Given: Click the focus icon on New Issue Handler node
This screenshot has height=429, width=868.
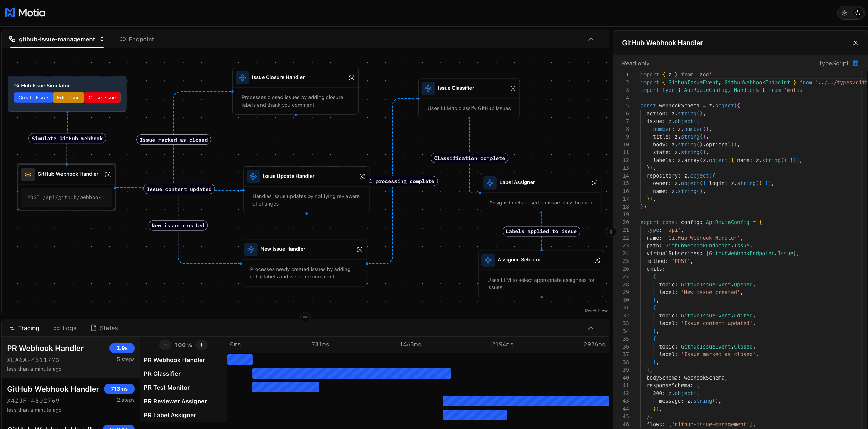Looking at the screenshot, I should [360, 249].
